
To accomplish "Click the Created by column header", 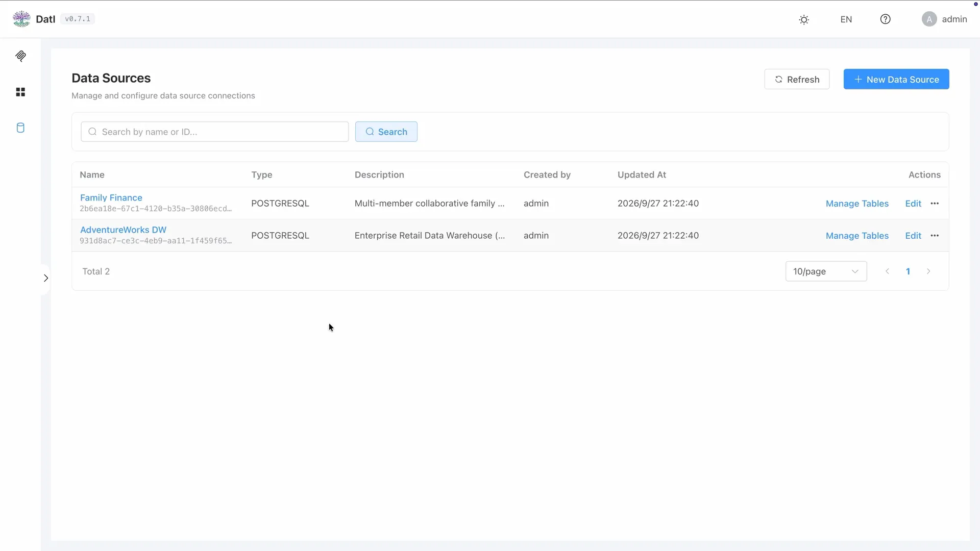I will point(547,174).
